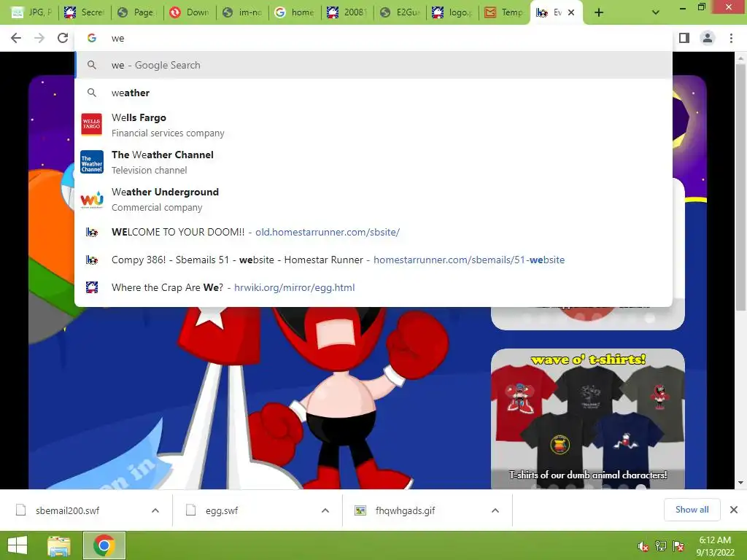The height and width of the screenshot is (560, 747).
Task: Switch to the 'Down' tab
Action: coord(190,12)
